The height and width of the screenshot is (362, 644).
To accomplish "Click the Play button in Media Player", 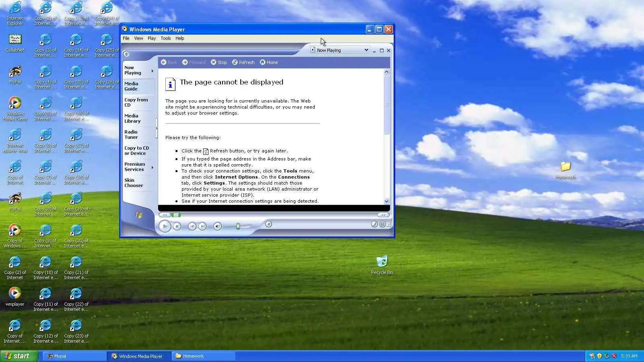I will click(x=165, y=226).
